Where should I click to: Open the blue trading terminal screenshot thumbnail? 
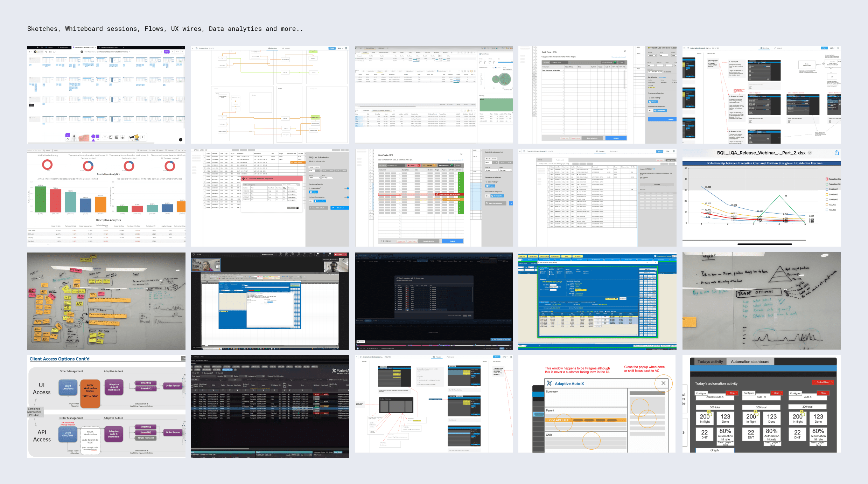coord(597,301)
